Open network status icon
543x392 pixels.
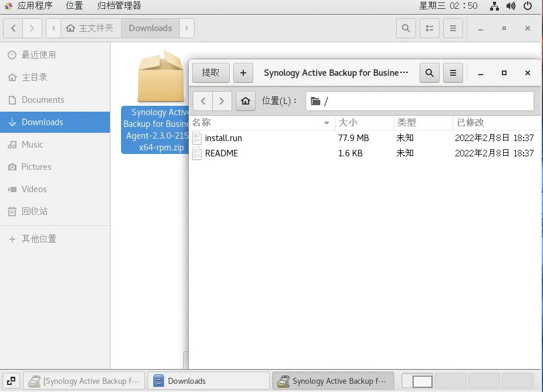tap(495, 6)
